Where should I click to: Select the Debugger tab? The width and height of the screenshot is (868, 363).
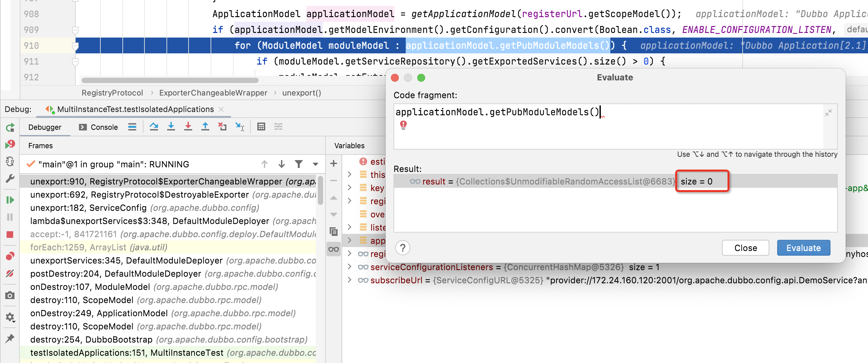click(x=45, y=127)
